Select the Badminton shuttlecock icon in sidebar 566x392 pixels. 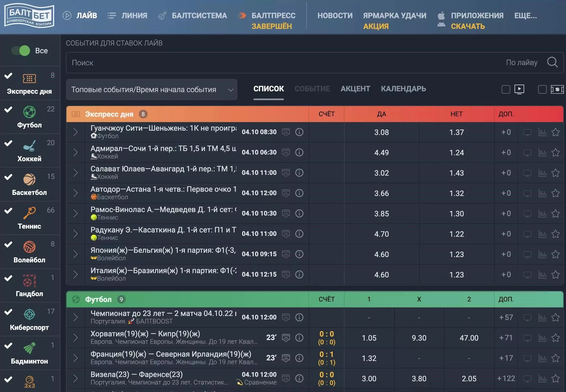(29, 348)
